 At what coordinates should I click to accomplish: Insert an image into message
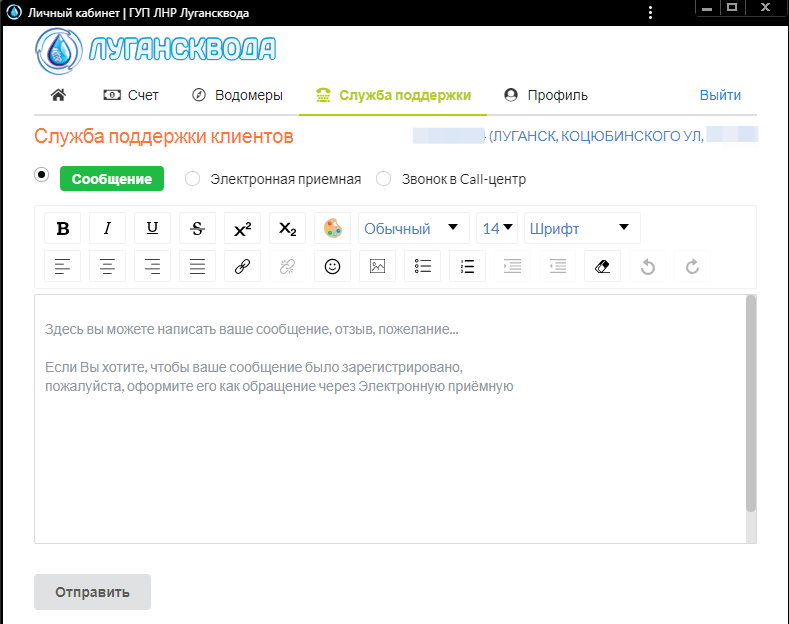[377, 266]
